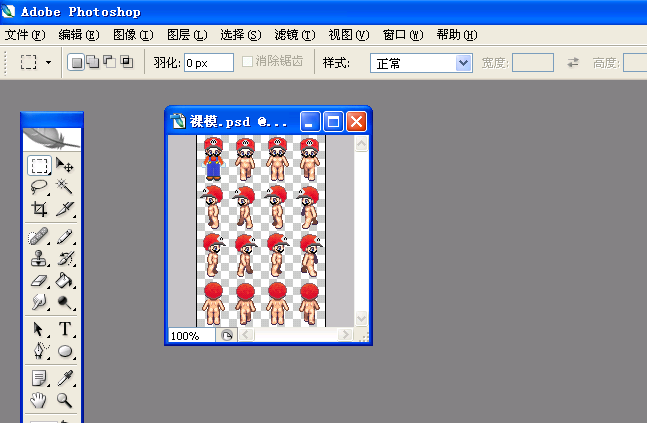Viewport: 647px width, 423px height.
Task: Open the 窗口(W) menu
Action: (x=403, y=35)
